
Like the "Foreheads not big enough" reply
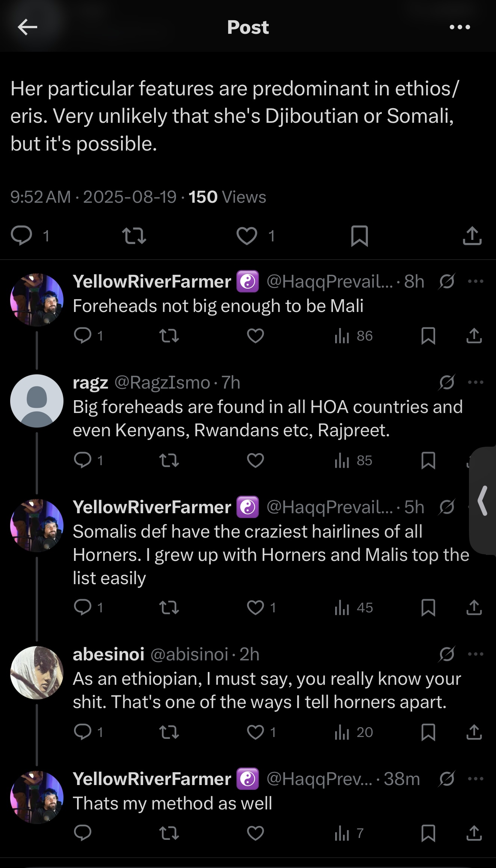[x=256, y=336]
